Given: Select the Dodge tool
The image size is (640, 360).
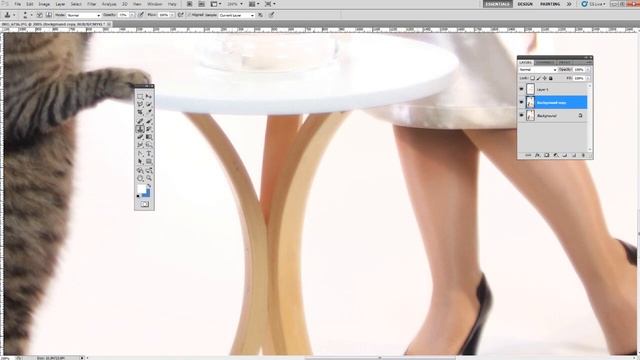Looking at the screenshot, I should [149, 145].
